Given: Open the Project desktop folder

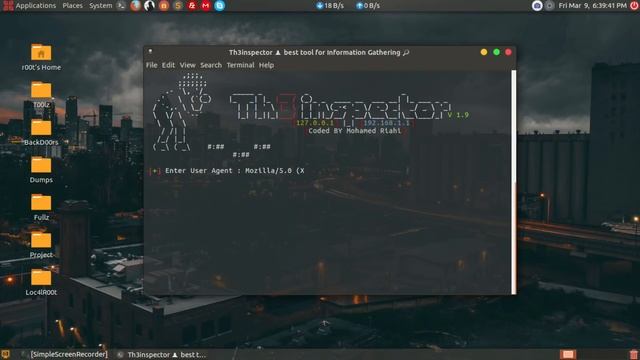Looking at the screenshot, I should coord(41,245).
